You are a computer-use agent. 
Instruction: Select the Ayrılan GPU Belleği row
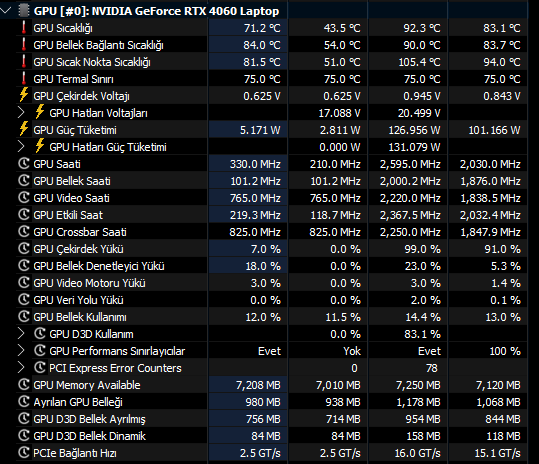pos(272,402)
